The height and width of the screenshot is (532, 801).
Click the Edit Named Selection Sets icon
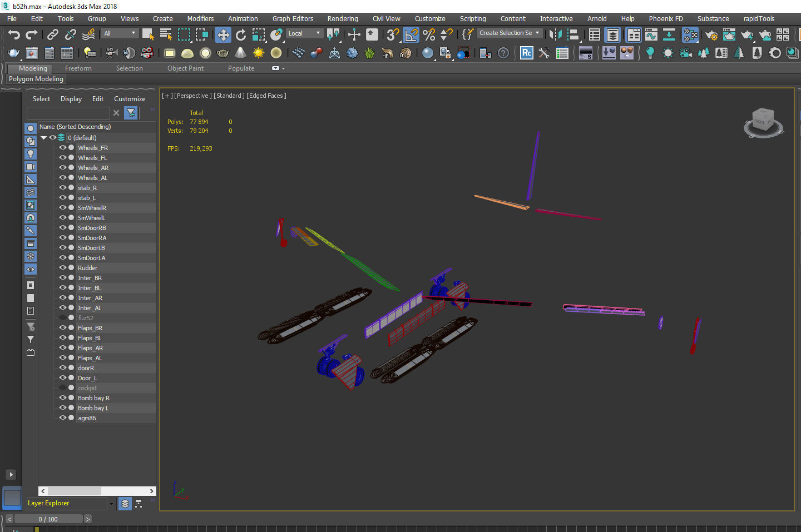click(x=468, y=34)
